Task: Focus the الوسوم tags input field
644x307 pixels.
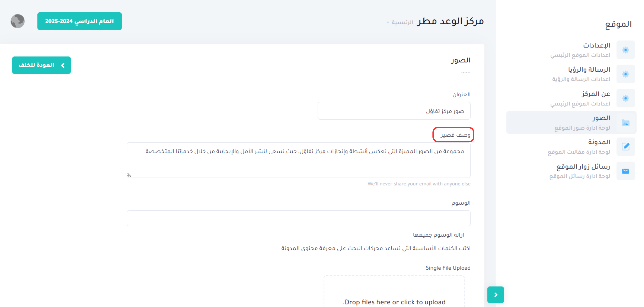Action: pos(298,218)
